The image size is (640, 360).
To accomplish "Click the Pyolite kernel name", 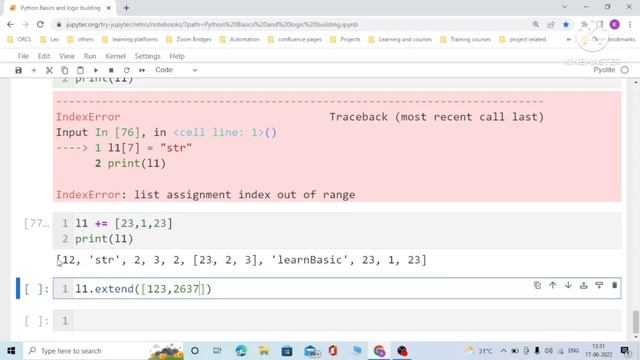I will coord(604,70).
